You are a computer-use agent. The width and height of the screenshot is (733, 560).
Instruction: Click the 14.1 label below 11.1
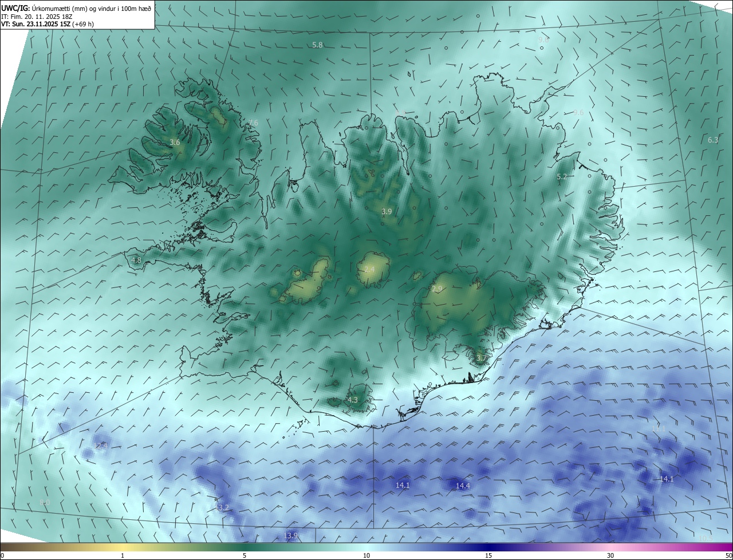[667, 479]
